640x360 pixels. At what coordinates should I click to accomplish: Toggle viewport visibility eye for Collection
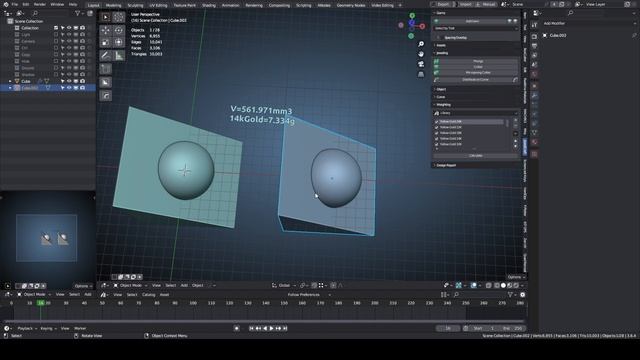point(69,28)
